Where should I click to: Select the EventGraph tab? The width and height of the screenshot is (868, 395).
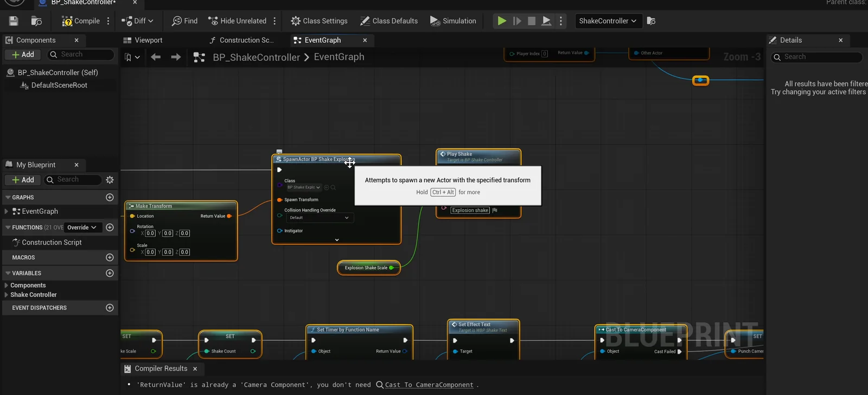coord(323,40)
